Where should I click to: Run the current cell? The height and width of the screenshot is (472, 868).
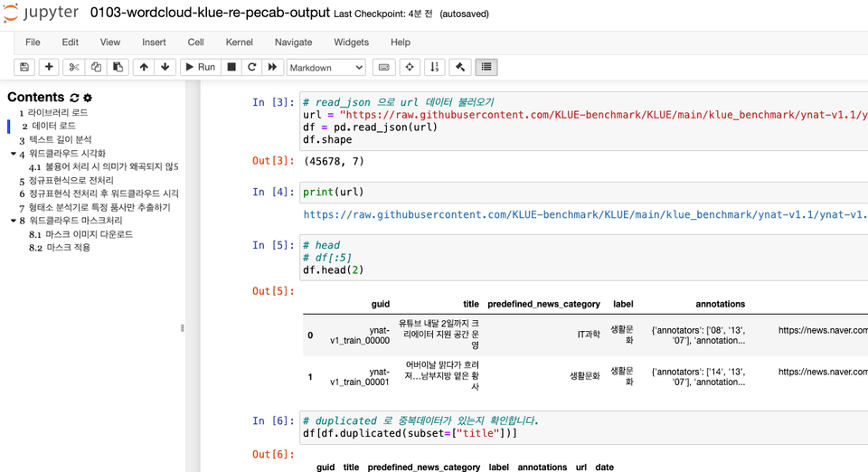[200, 67]
